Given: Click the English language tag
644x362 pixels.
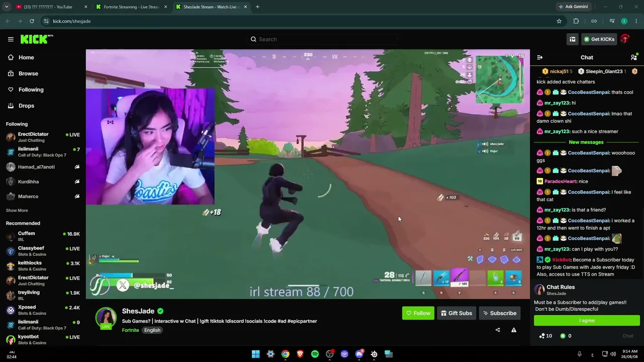Looking at the screenshot, I should [x=152, y=330].
